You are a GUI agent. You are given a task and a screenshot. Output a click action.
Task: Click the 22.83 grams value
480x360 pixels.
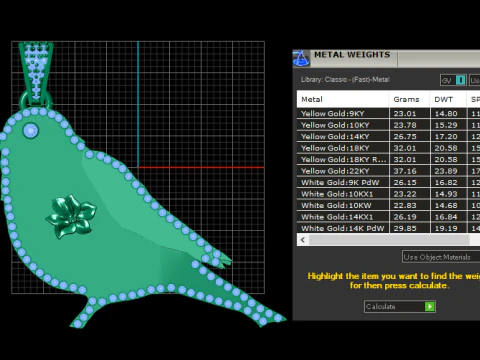coord(405,205)
